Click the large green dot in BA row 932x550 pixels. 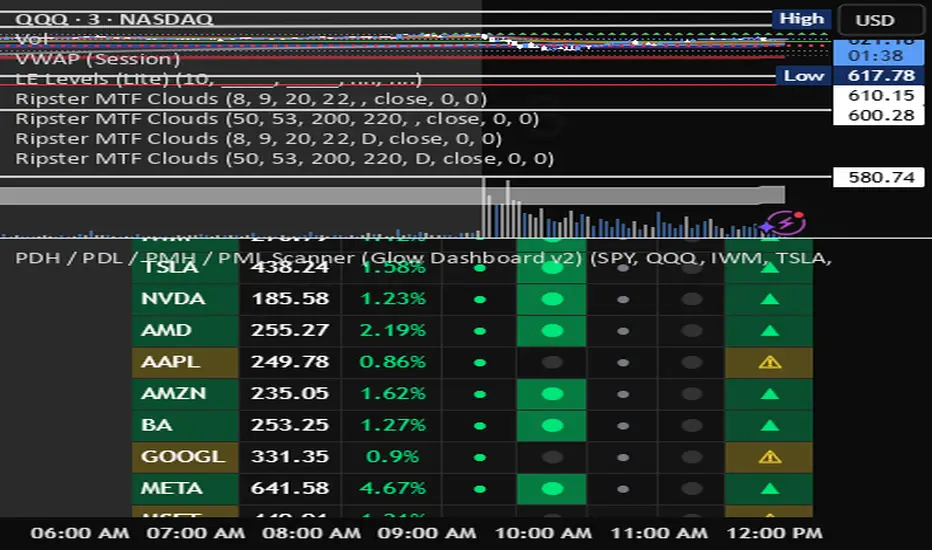552,425
